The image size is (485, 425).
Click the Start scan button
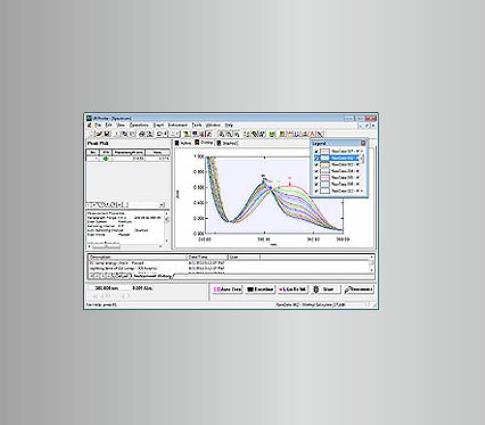[325, 290]
